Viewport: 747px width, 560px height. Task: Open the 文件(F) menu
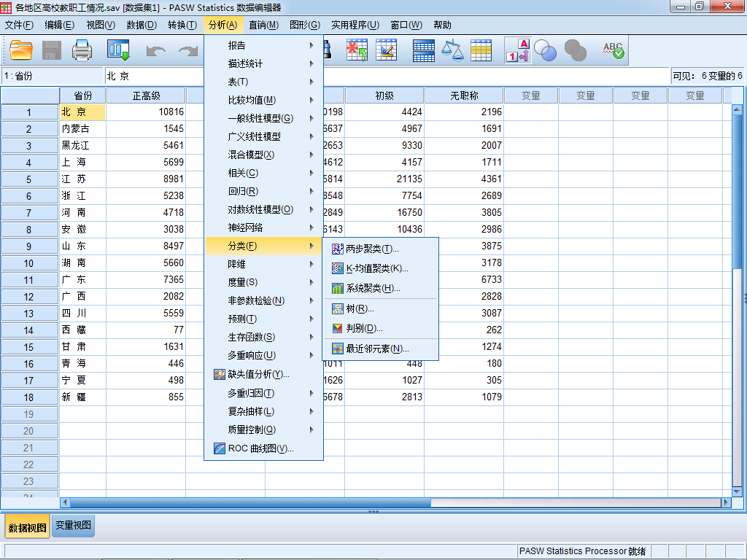coord(19,25)
